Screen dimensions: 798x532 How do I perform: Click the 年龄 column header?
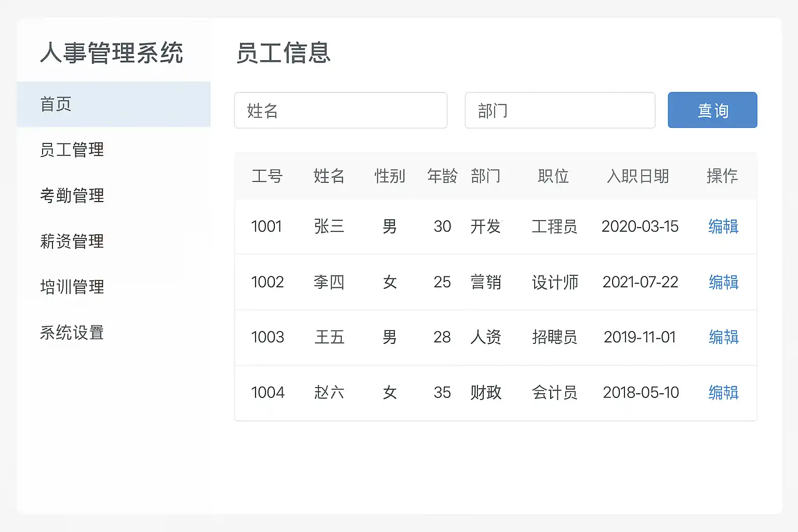tap(442, 176)
